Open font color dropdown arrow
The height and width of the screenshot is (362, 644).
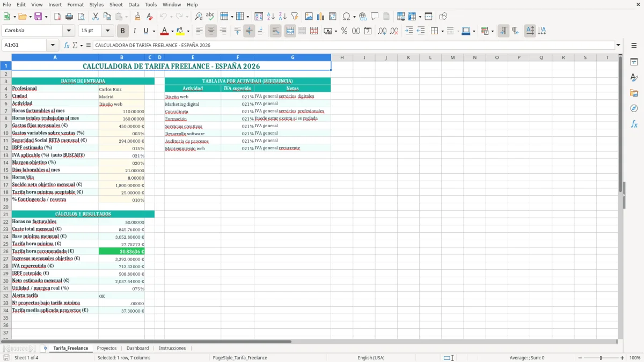point(172,31)
